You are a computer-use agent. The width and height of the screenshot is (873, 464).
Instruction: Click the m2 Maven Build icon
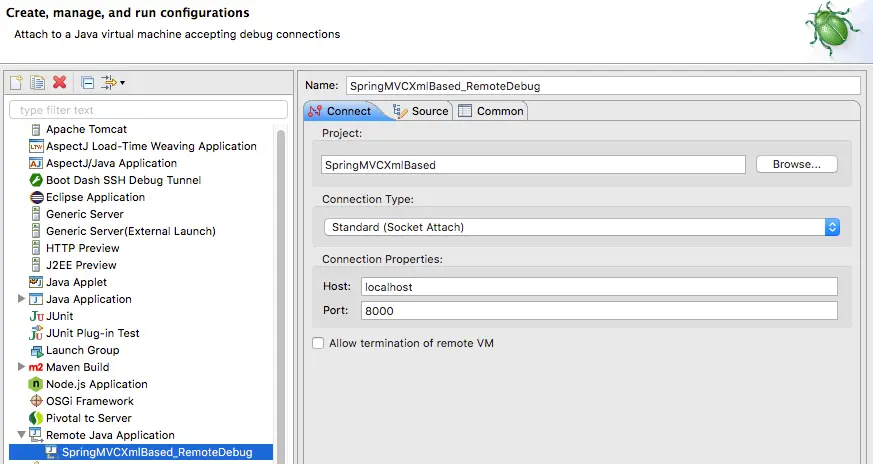pos(36,368)
